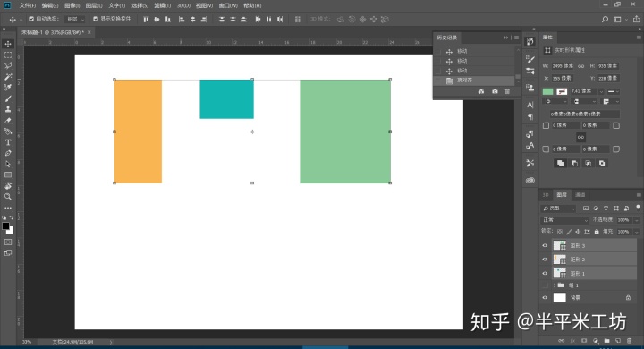Image resolution: width=644 pixels, height=349 pixels.
Task: Click the stroke color swatch in Properties
Action: click(x=562, y=91)
